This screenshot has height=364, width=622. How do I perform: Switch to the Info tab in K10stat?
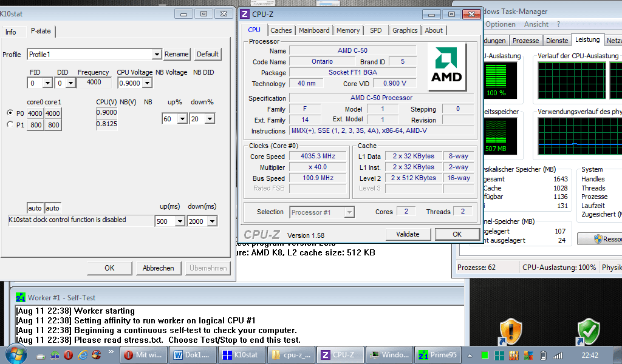click(x=11, y=32)
